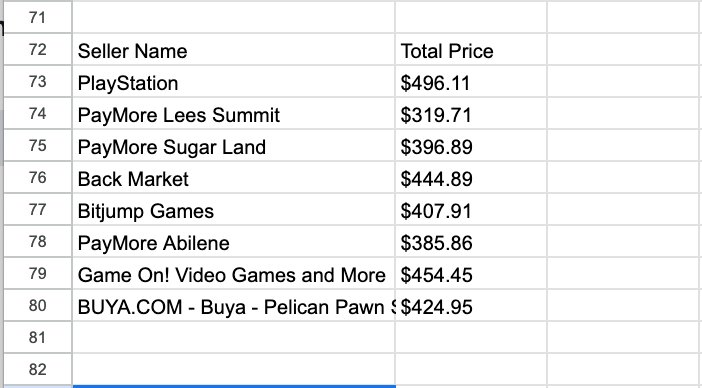Click the PayMore Lees Summit cell

(x=233, y=114)
